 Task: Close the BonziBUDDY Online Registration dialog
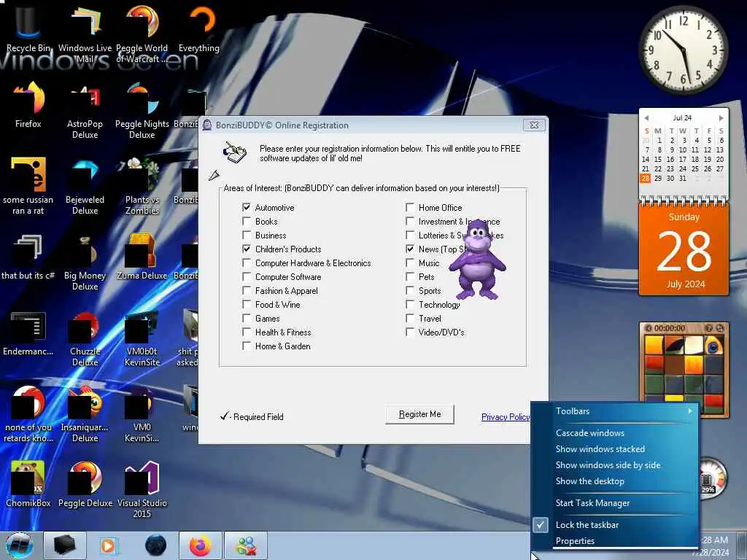click(534, 125)
